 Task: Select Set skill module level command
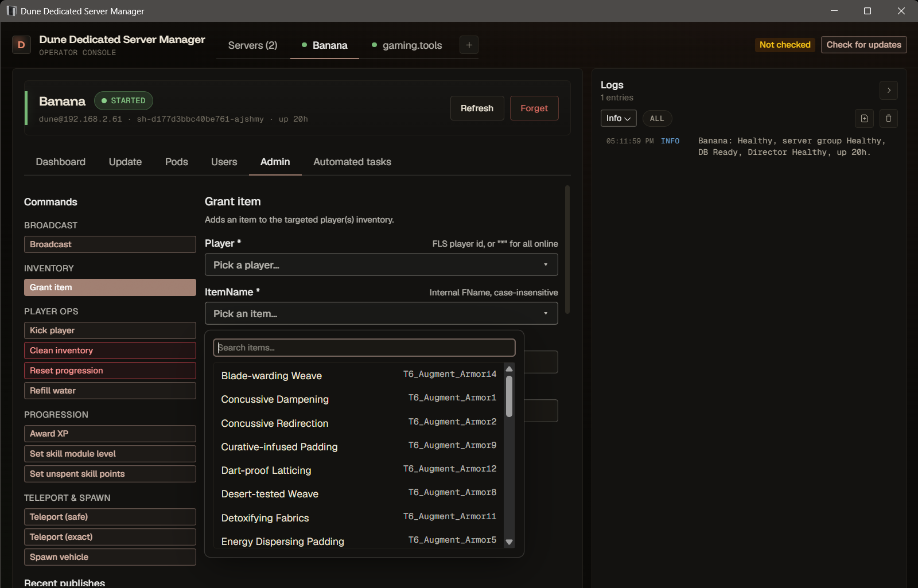coord(110,454)
